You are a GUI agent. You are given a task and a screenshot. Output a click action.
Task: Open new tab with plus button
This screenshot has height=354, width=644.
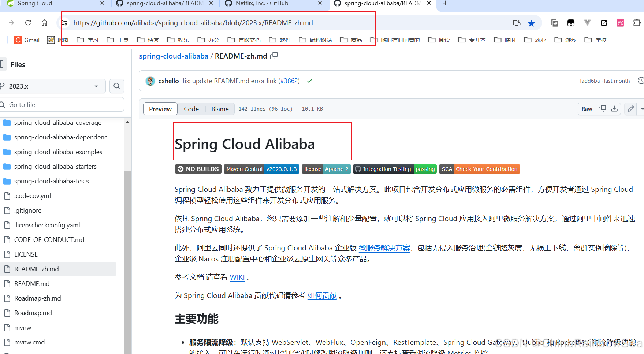pyautogui.click(x=445, y=3)
